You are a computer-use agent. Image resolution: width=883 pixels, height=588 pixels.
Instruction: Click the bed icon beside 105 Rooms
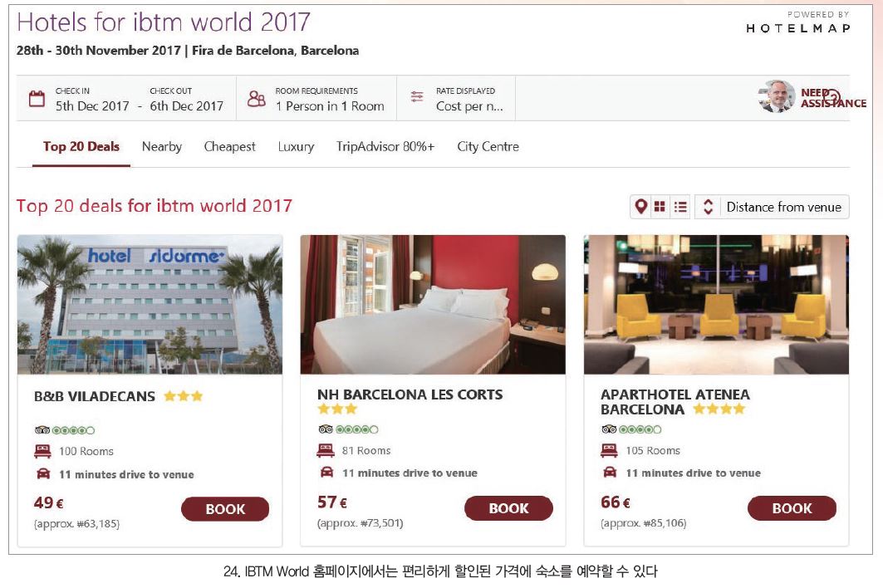[610, 450]
